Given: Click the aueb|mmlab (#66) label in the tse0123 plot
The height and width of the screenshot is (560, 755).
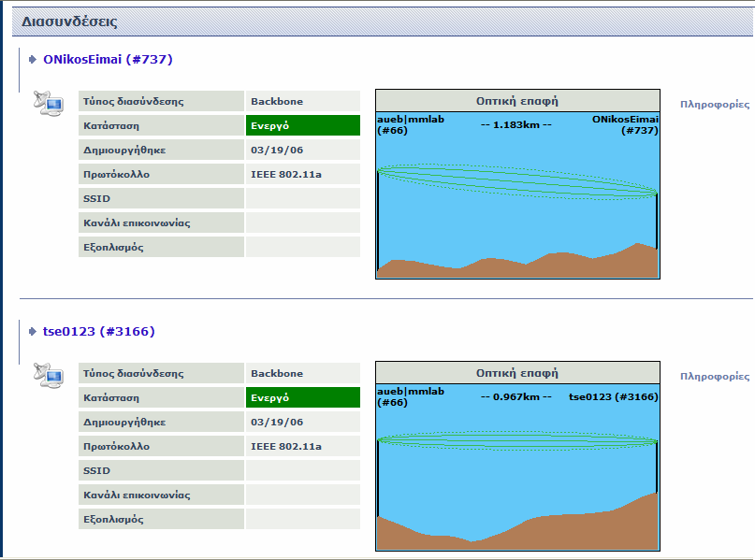Looking at the screenshot, I should pos(411,397).
